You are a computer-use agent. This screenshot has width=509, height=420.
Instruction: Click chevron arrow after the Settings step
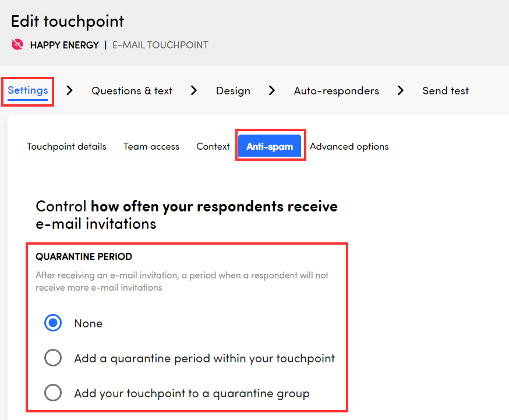point(70,90)
